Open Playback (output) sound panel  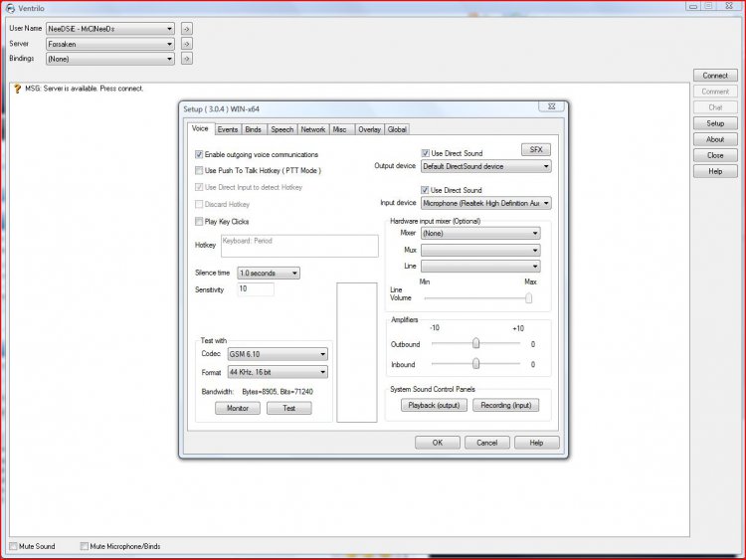pyautogui.click(x=434, y=406)
